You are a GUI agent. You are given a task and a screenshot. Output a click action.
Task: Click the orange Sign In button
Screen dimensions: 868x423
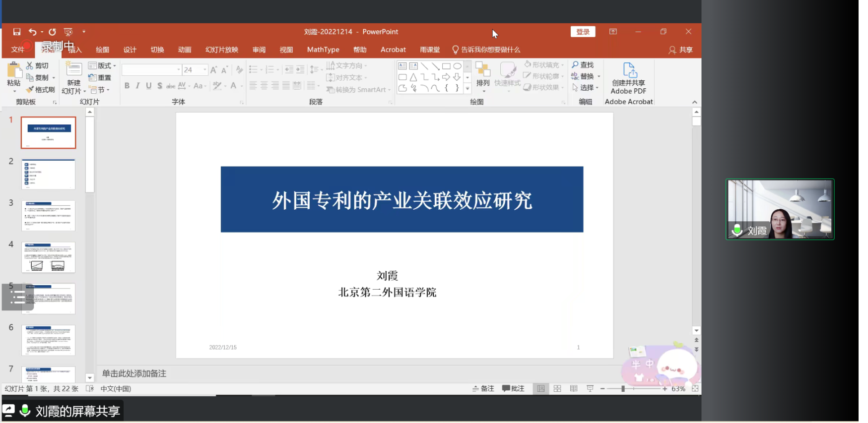pyautogui.click(x=583, y=32)
